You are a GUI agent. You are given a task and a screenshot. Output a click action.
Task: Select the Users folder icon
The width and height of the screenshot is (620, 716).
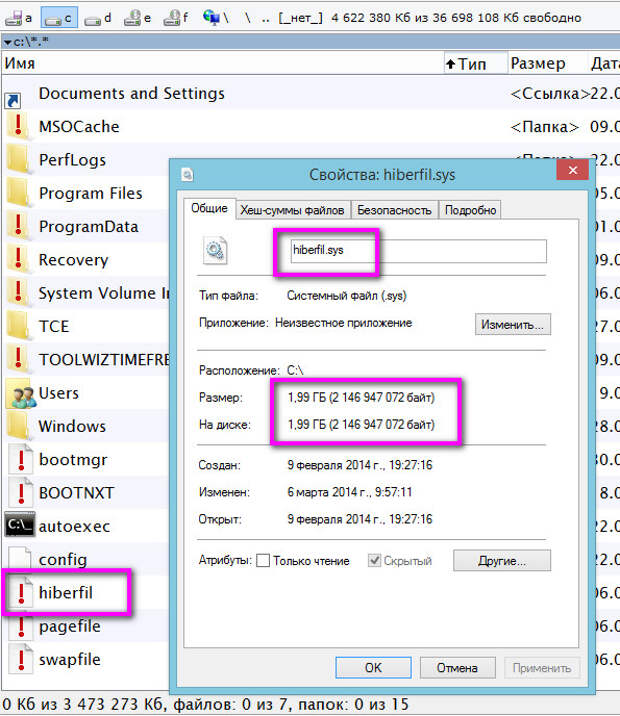pos(19,393)
